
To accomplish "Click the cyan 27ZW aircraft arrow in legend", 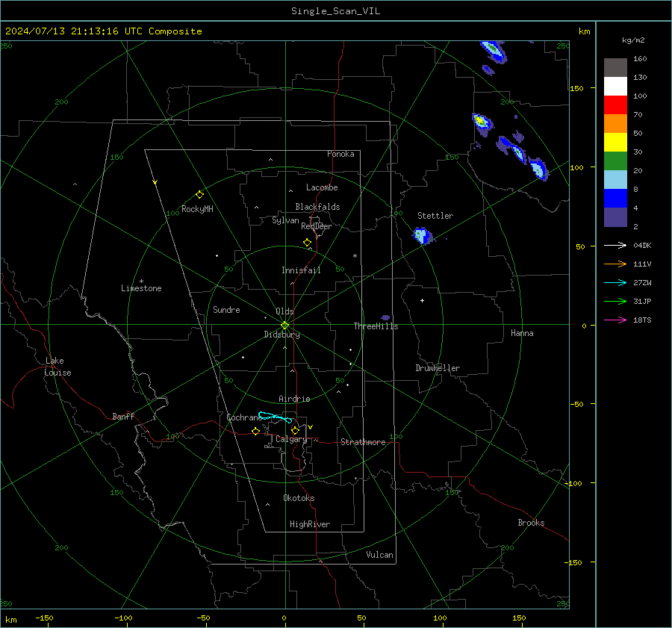I will 615,282.
